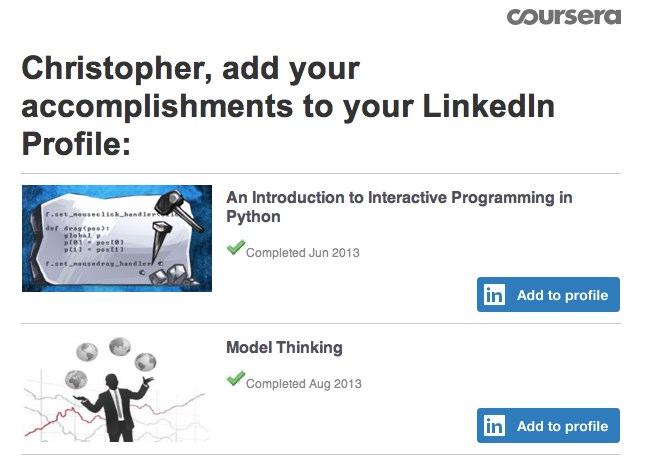Click LinkedIn icon on Model Thinking button
The height and width of the screenshot is (464, 646).
(495, 426)
